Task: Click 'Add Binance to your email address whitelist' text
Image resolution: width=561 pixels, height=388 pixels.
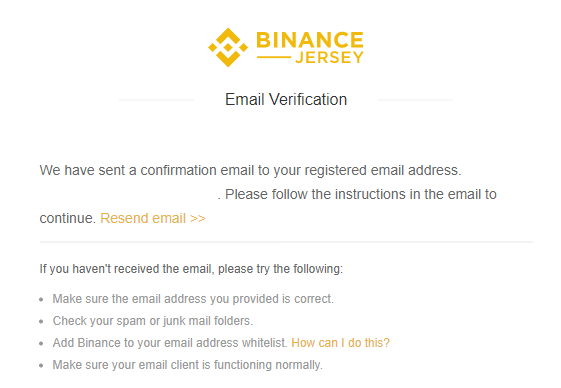Action: click(170, 343)
